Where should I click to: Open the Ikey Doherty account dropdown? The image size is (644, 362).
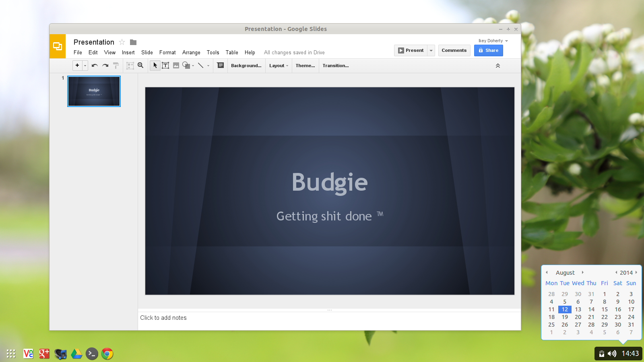point(493,41)
